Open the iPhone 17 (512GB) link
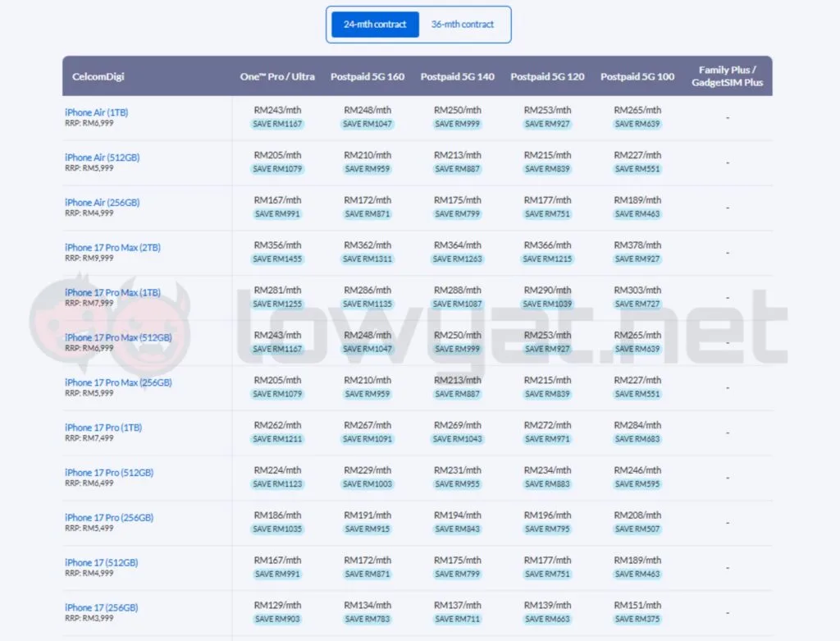The height and width of the screenshot is (641, 840). click(101, 563)
